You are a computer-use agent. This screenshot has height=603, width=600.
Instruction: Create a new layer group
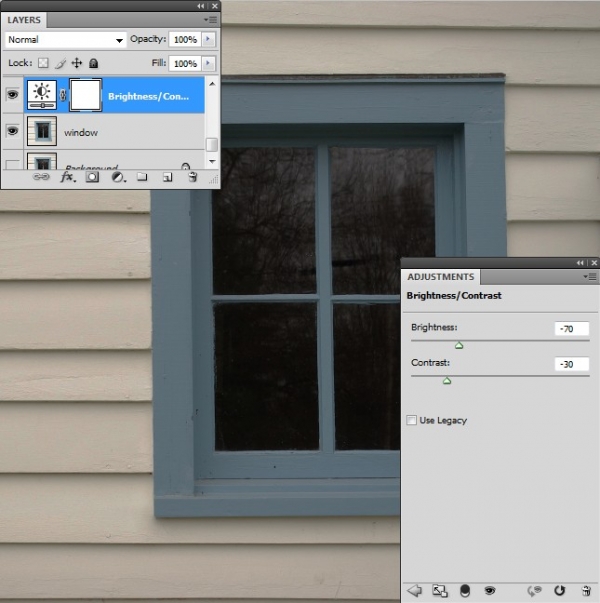click(x=142, y=177)
